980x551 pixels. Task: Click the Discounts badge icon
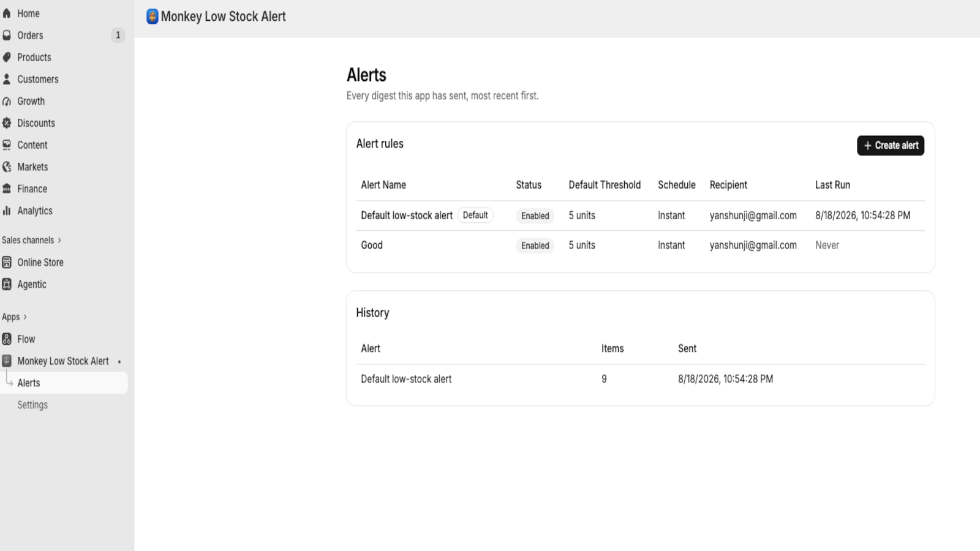click(x=7, y=123)
